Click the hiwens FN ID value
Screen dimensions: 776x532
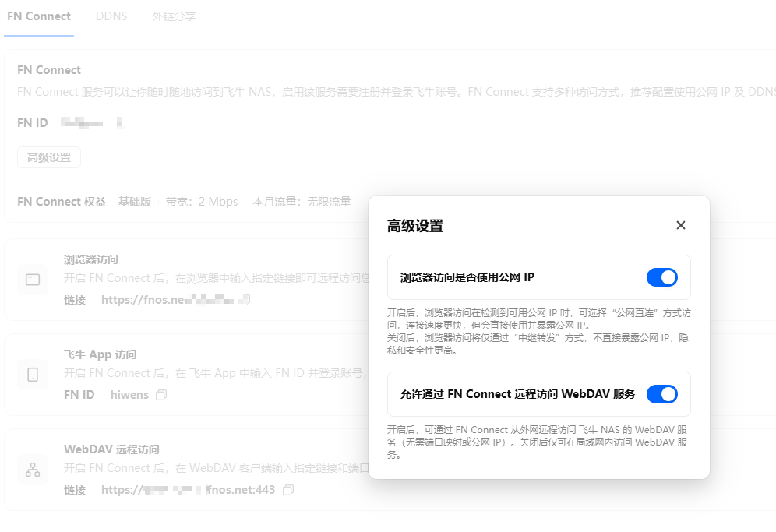point(129,395)
